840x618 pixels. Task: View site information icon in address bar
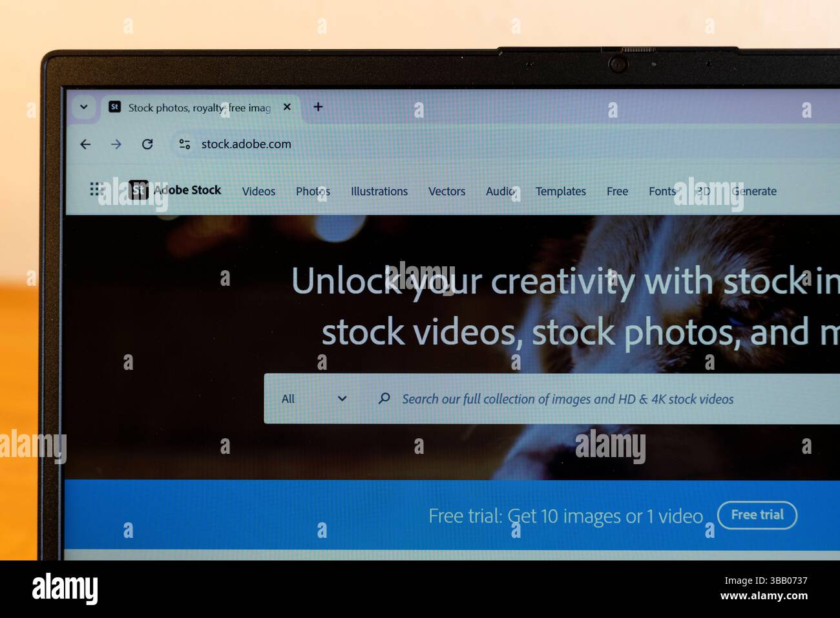(x=185, y=144)
